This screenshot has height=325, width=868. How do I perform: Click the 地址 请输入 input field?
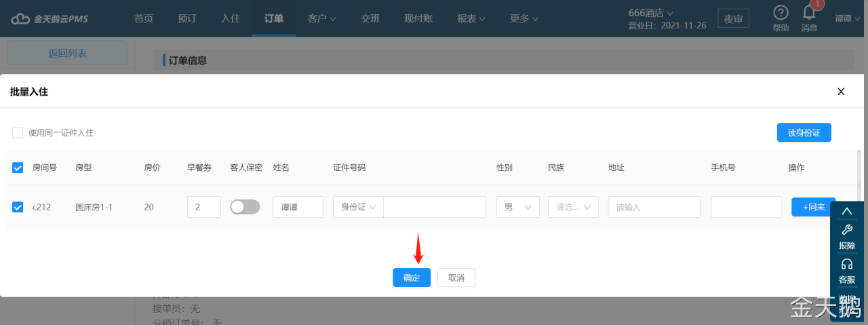654,207
